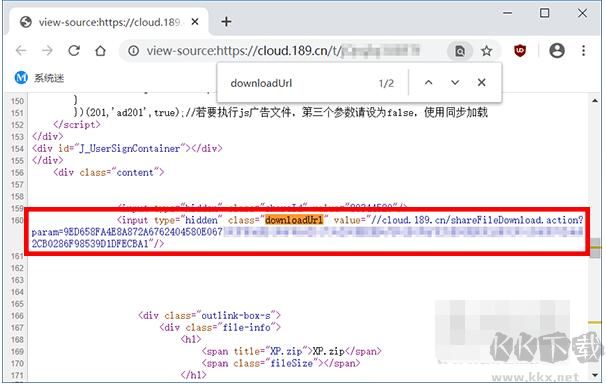Open a new tab with the plus button

[226, 22]
